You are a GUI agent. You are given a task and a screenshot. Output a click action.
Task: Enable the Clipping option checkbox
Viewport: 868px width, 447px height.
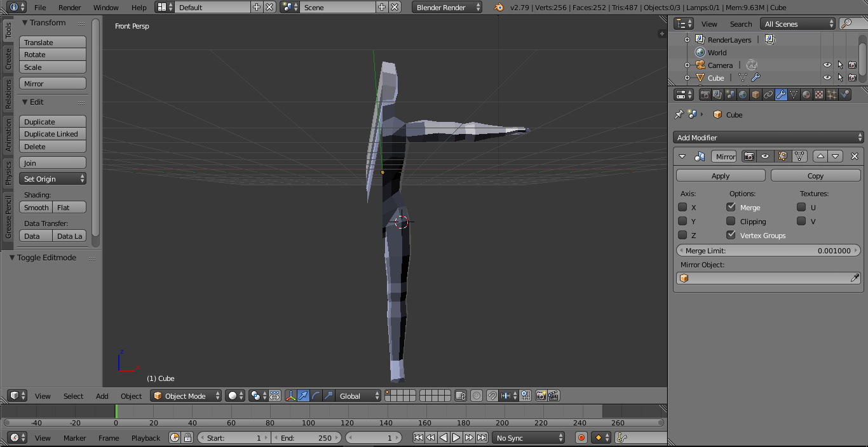(731, 221)
